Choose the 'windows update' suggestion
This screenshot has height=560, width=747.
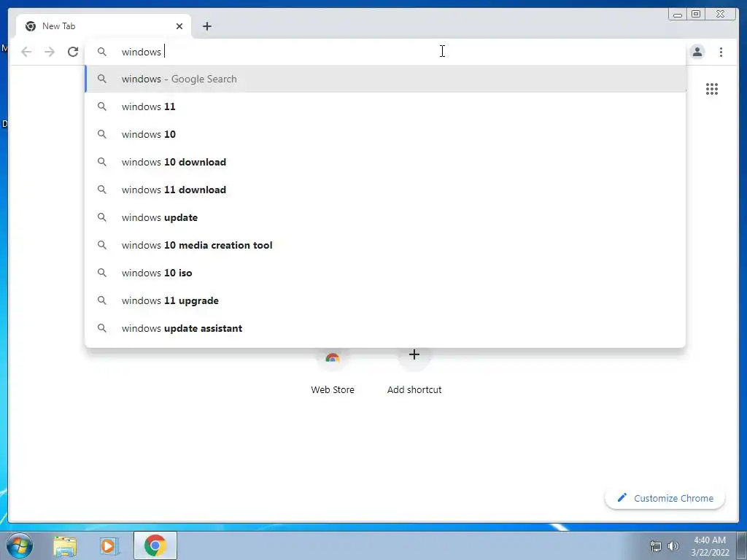pos(385,217)
